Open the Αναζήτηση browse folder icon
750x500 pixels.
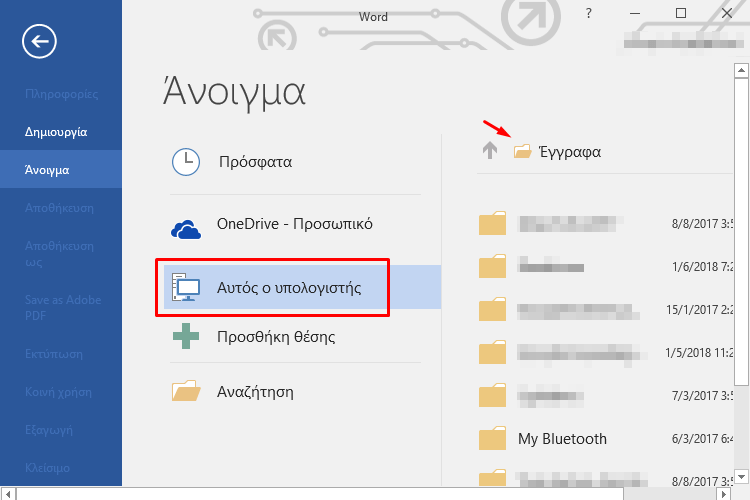(186, 391)
